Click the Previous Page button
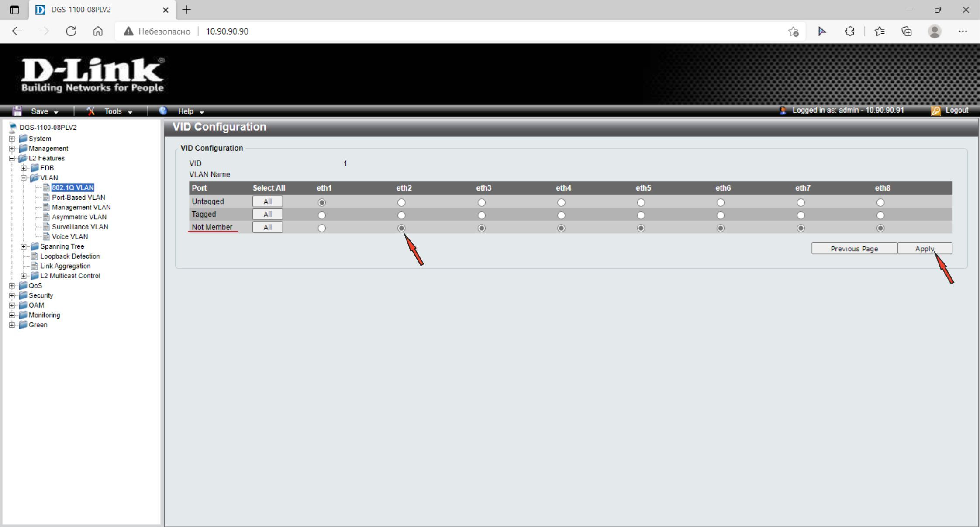The width and height of the screenshot is (980, 527). pyautogui.click(x=854, y=249)
